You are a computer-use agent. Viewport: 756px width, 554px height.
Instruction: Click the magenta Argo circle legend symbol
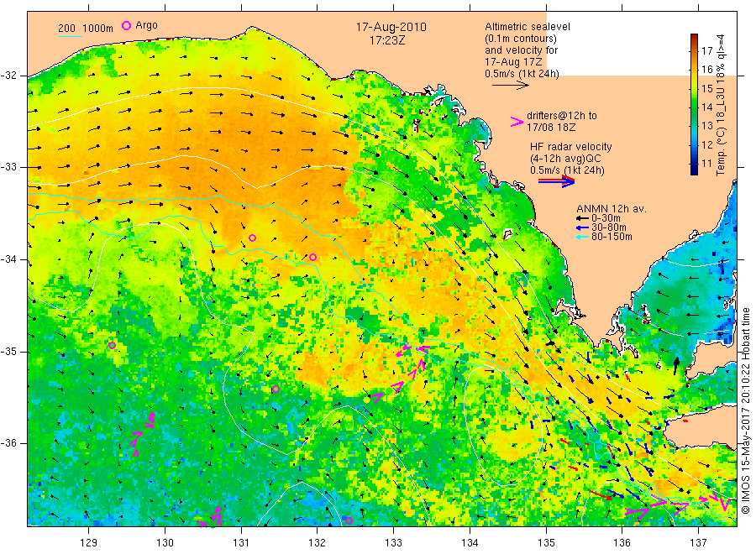(x=126, y=25)
